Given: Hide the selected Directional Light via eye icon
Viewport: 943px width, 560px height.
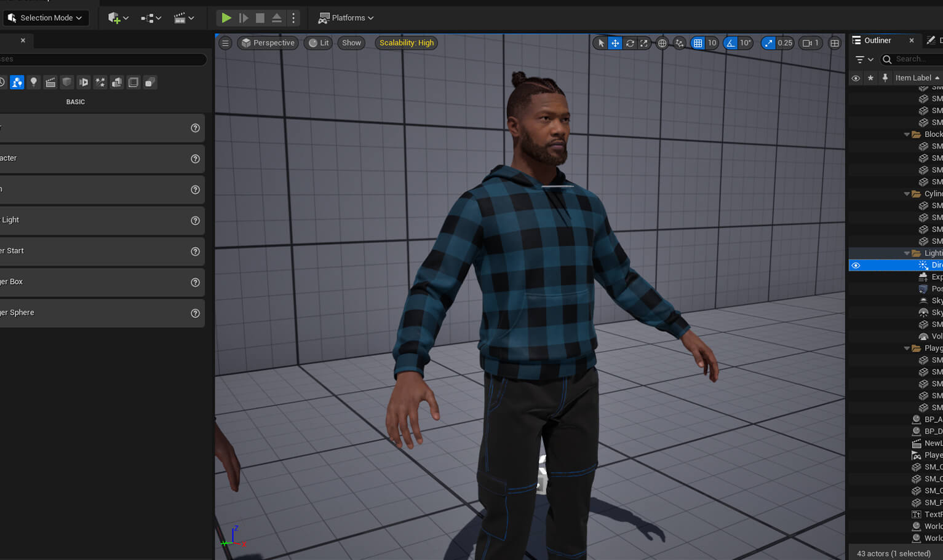Looking at the screenshot, I should tap(856, 265).
